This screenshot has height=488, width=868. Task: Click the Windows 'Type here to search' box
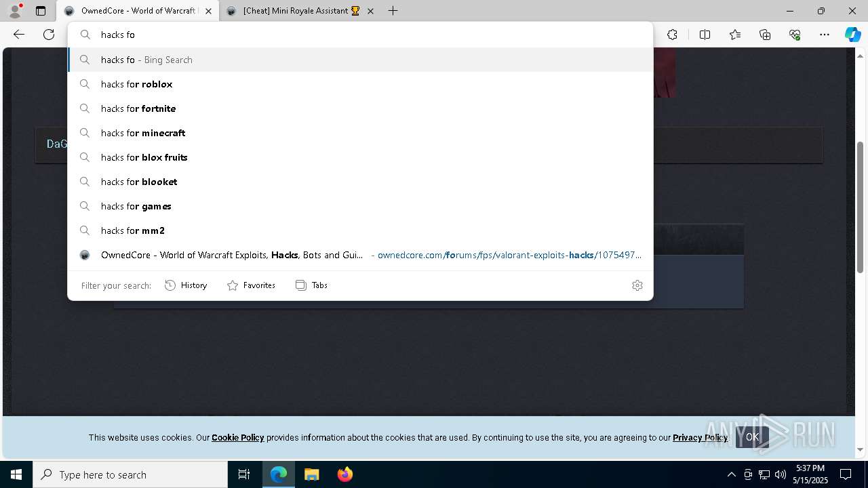click(130, 474)
